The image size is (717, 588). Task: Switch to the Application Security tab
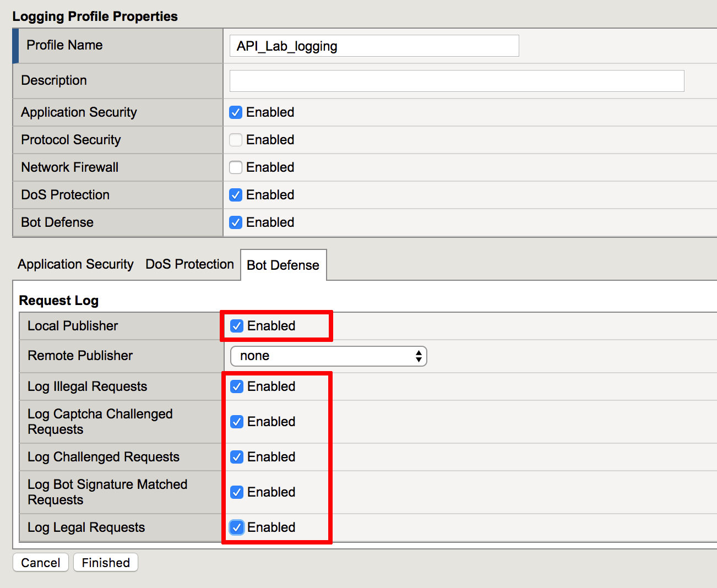pyautogui.click(x=76, y=264)
